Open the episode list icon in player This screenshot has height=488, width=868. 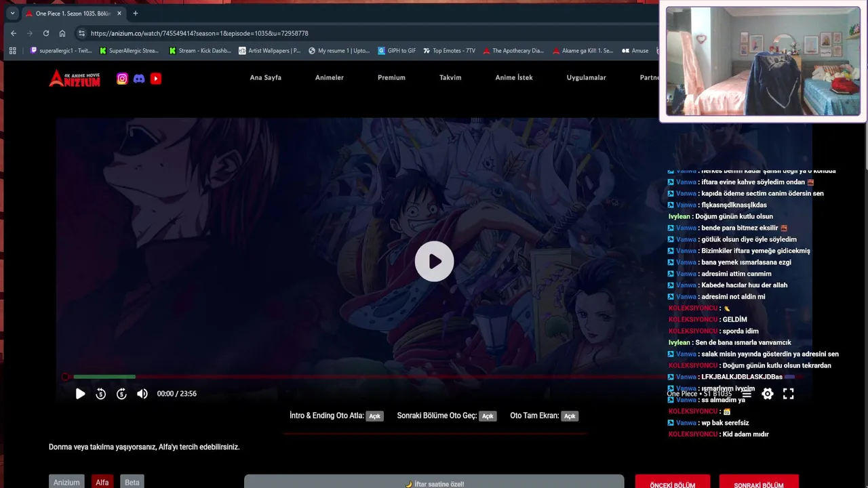747,394
